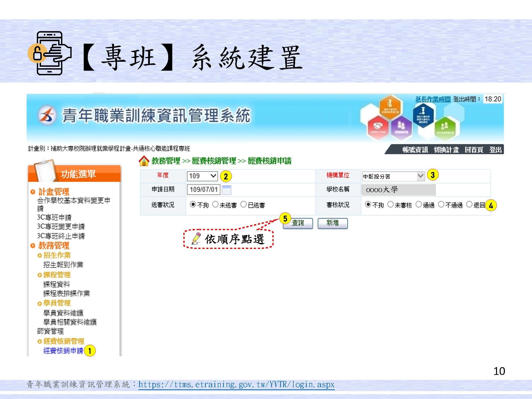Click the dark blue hexagon icon

tap(423, 116)
